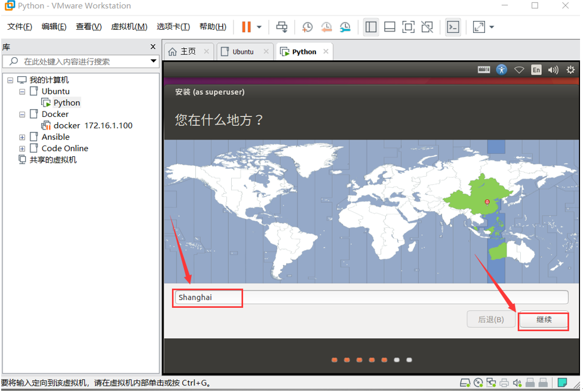Toggle the library panel thumbnail bar view

[x=389, y=27]
